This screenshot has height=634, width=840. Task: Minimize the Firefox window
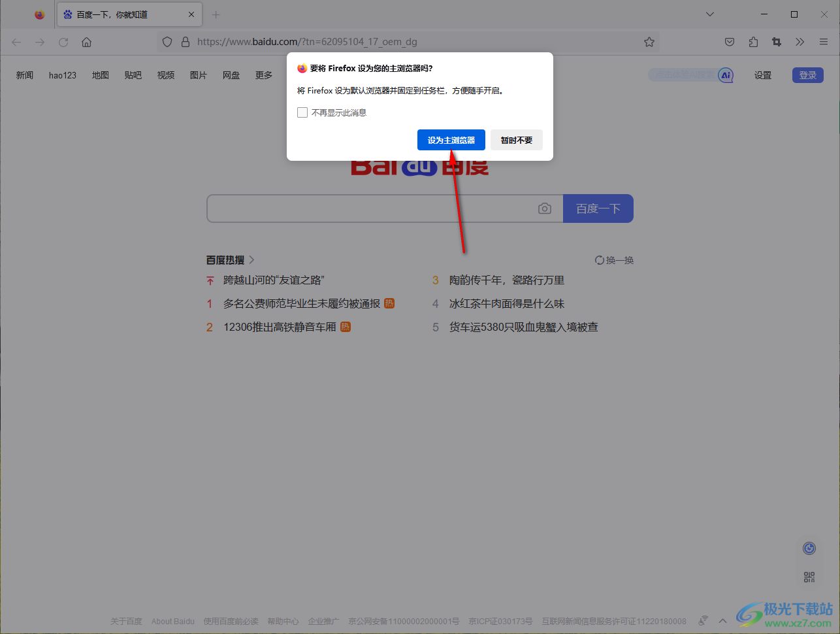click(x=764, y=14)
